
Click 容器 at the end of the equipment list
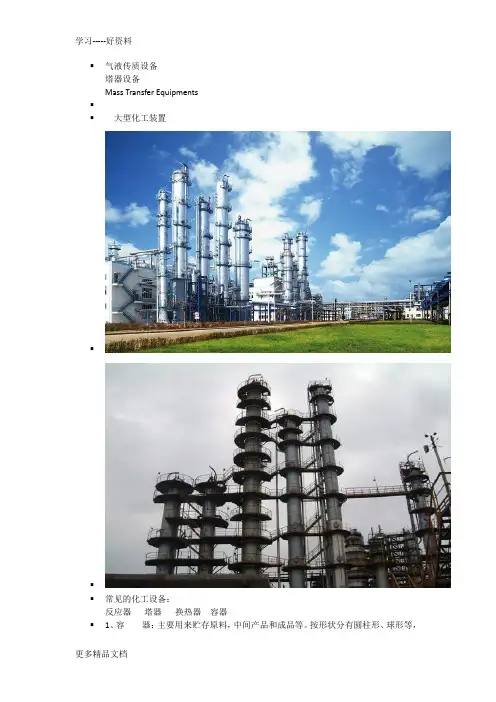[x=219, y=612]
